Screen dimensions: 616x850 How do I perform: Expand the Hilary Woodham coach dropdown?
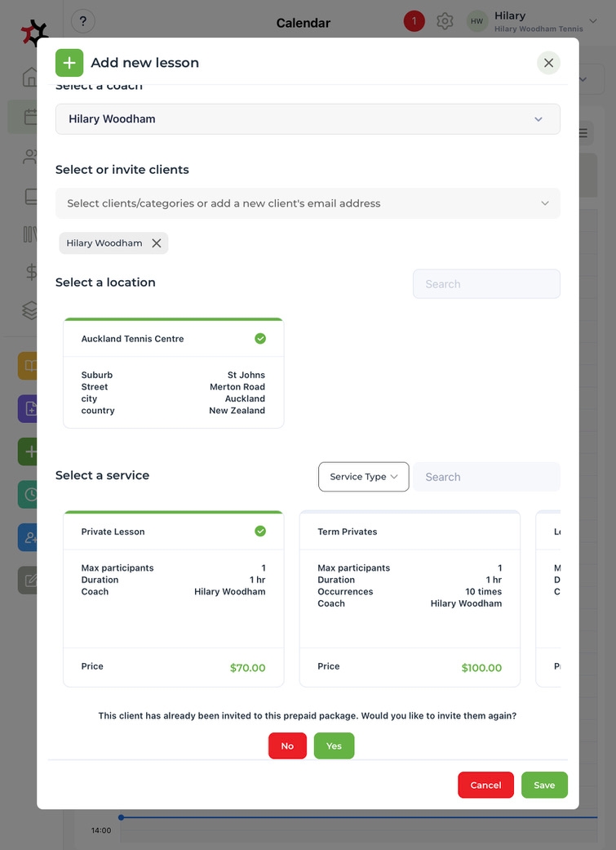tap(308, 119)
